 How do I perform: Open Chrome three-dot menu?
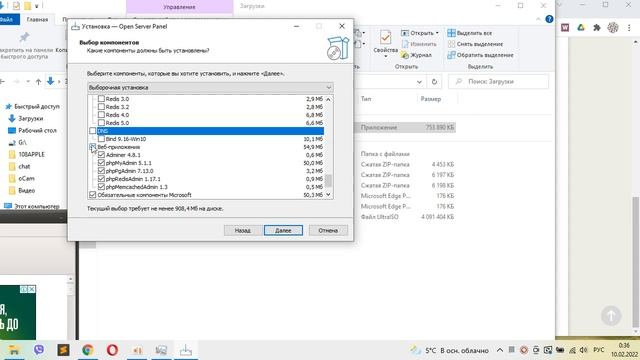[629, 27]
